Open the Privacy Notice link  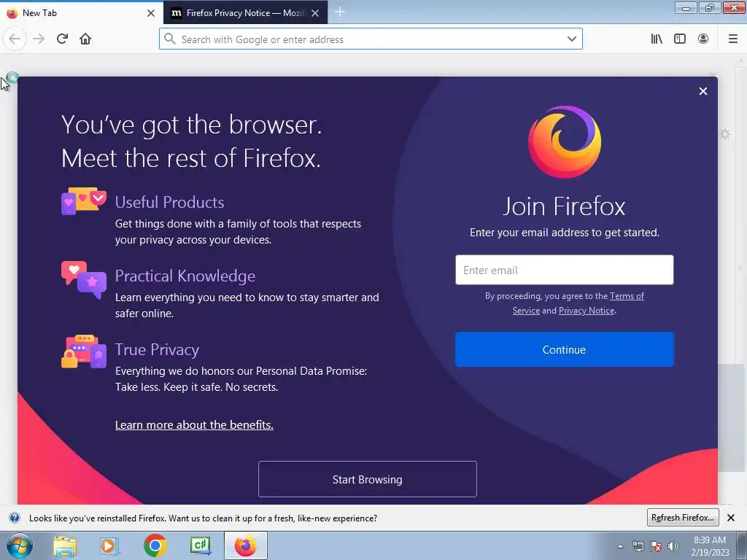pos(587,311)
